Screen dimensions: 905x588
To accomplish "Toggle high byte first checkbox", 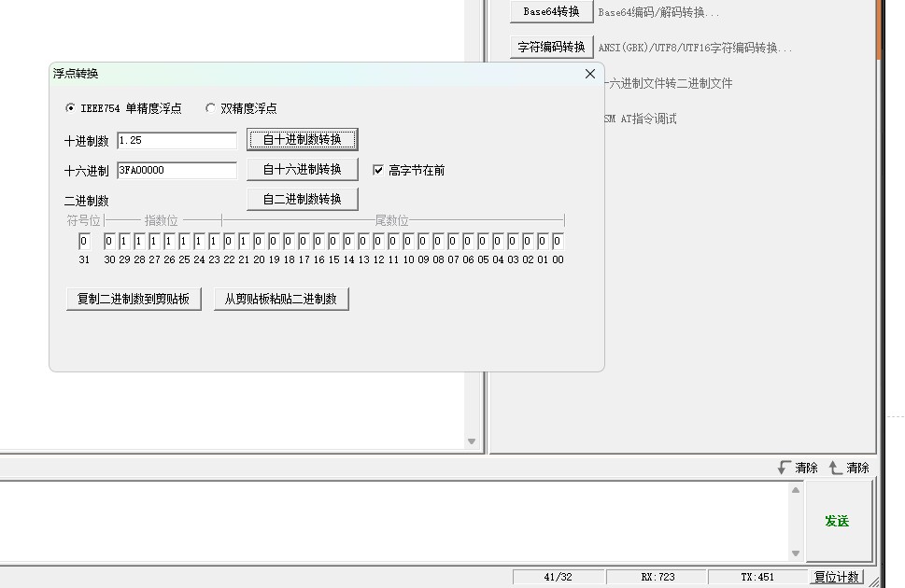I will pyautogui.click(x=409, y=170).
